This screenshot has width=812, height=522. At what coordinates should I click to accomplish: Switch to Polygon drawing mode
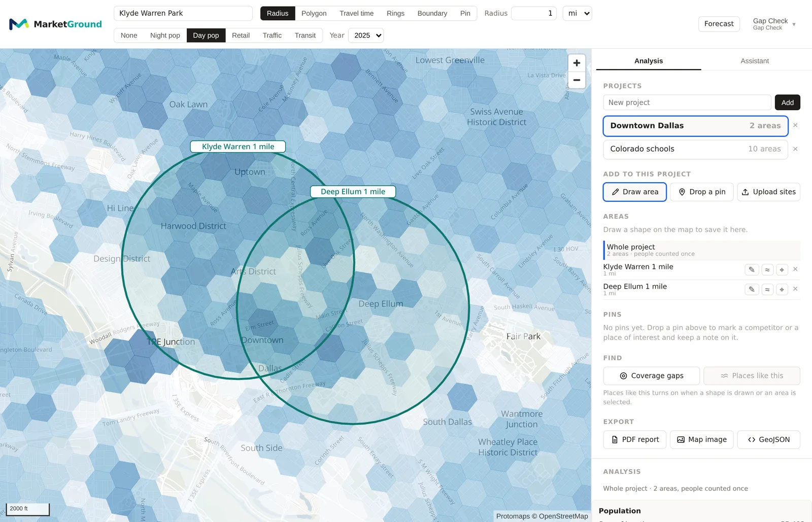pos(314,13)
